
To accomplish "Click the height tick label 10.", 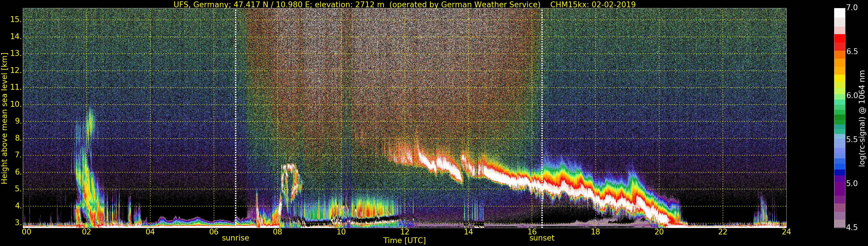I will pyautogui.click(x=16, y=104).
